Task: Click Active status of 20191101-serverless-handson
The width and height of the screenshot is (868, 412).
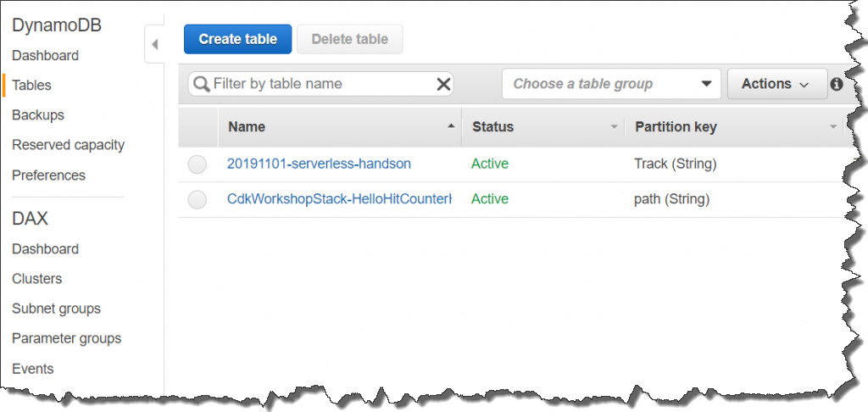Action: coord(490,164)
